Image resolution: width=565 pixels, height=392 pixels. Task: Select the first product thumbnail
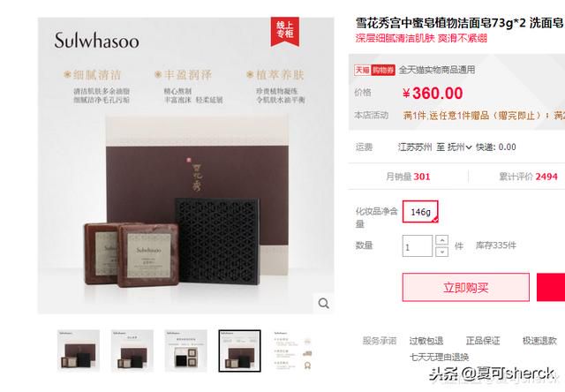[x=79, y=351]
